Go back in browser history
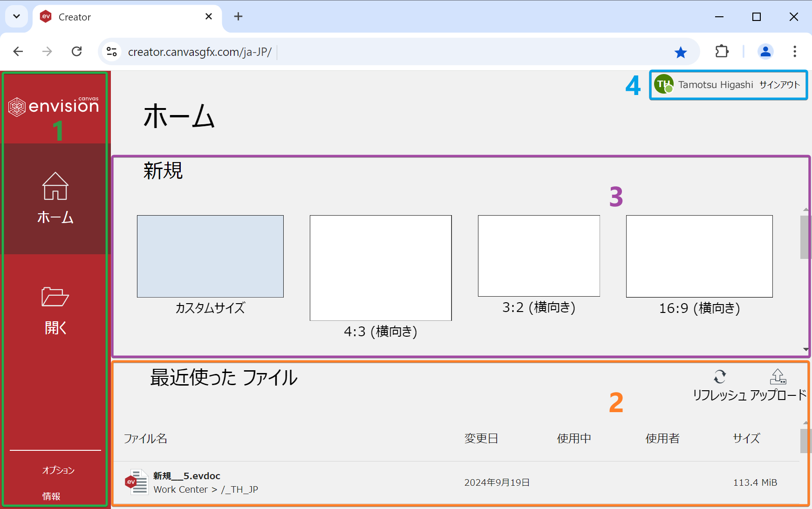This screenshot has width=812, height=509. [18, 51]
